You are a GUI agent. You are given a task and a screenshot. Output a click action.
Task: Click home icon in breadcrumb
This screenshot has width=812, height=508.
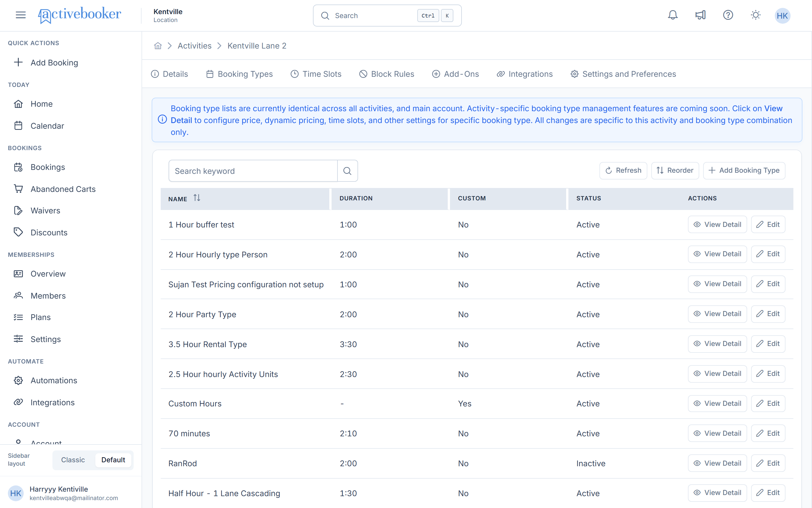(158, 46)
